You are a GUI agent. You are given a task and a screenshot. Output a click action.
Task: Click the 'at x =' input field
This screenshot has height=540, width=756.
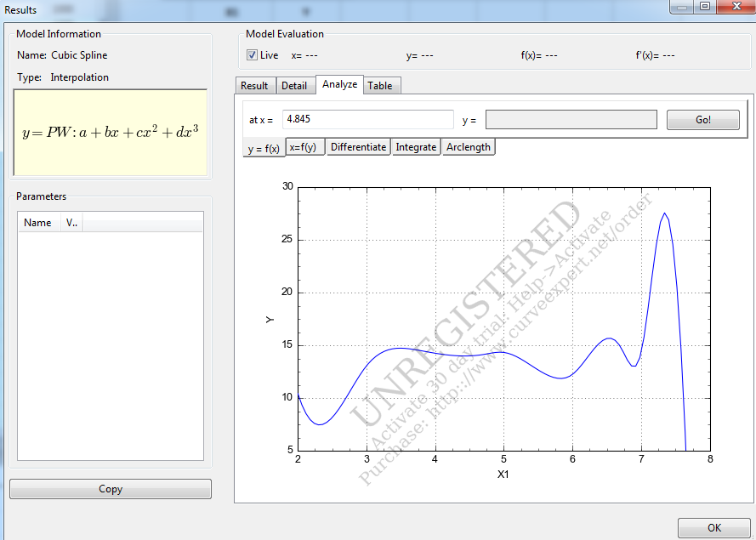(x=367, y=120)
